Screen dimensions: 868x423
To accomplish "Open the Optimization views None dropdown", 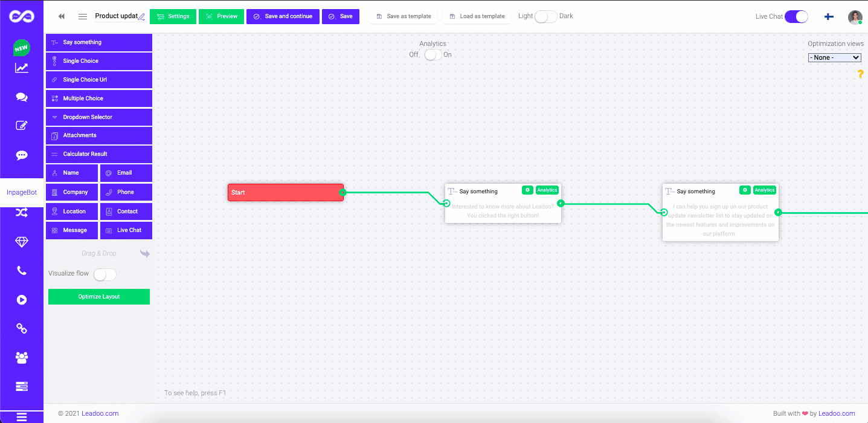I will pos(834,57).
